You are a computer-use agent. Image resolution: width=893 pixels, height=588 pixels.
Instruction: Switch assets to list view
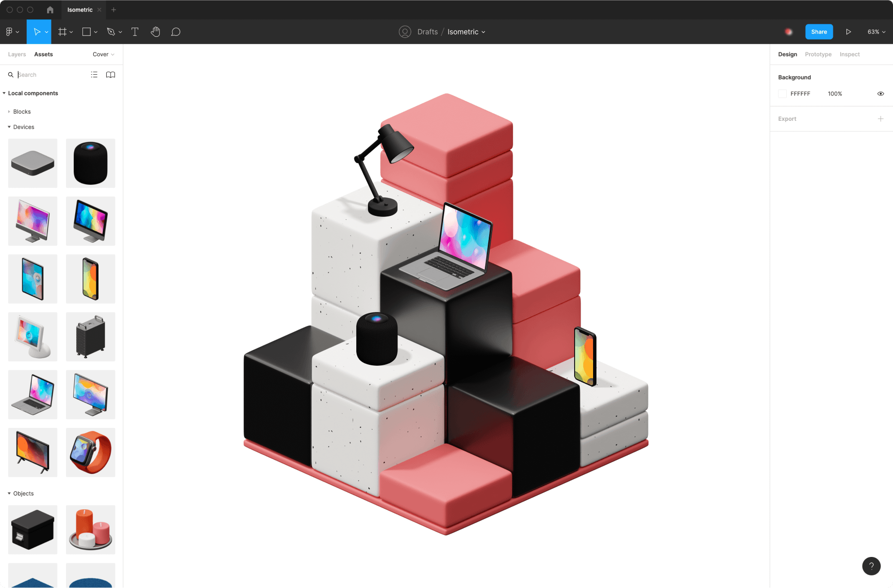pyautogui.click(x=94, y=75)
